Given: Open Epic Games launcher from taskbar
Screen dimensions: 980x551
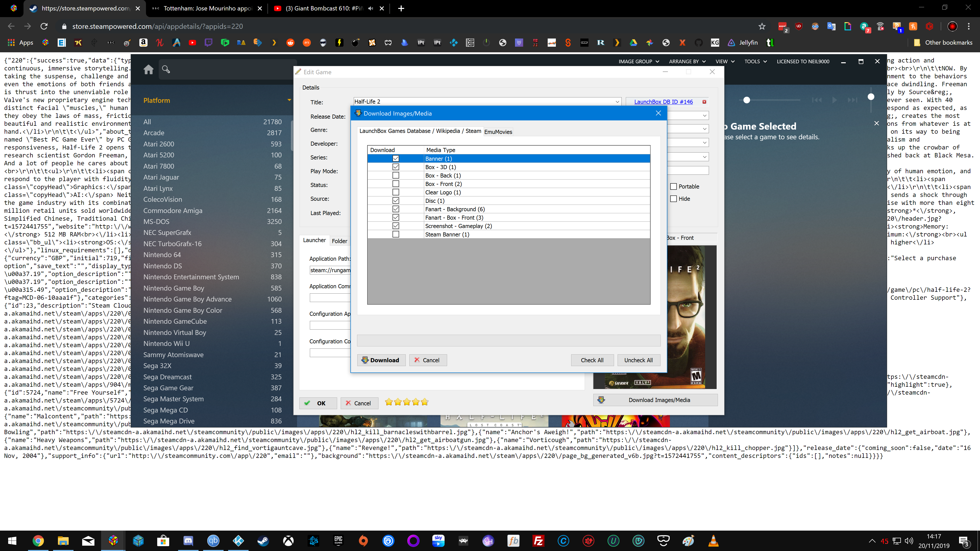Looking at the screenshot, I should pos(338,540).
